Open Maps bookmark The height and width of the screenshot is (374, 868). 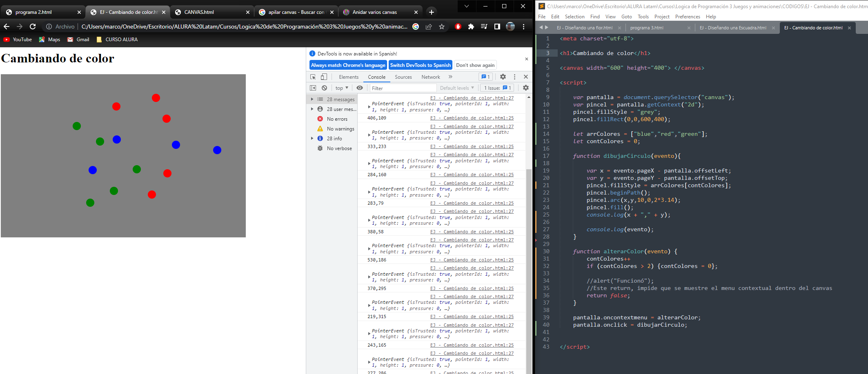tap(49, 40)
